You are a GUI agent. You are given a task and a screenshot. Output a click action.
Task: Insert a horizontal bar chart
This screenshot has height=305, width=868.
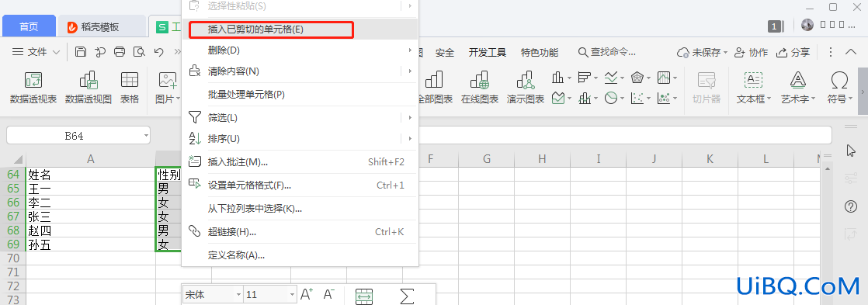click(x=584, y=78)
